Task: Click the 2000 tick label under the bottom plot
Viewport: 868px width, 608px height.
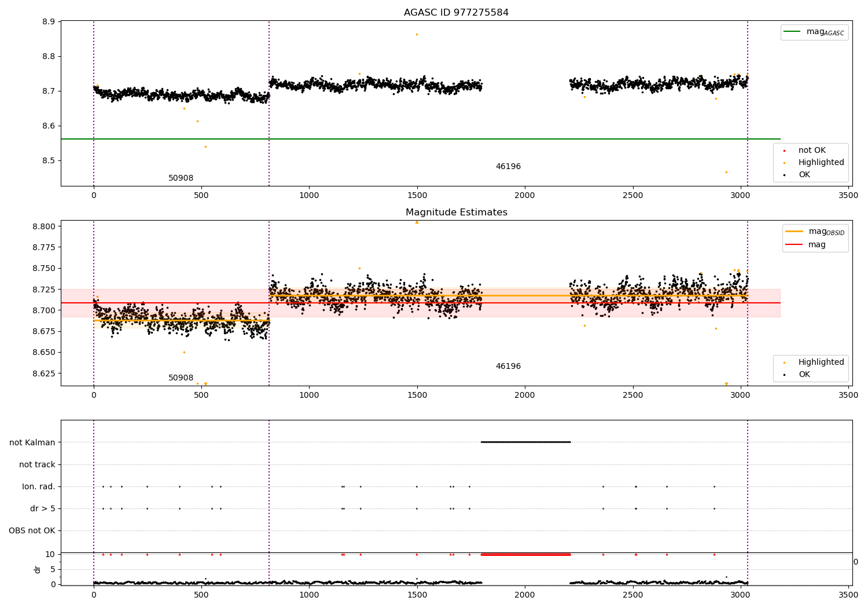Action: 525,594
